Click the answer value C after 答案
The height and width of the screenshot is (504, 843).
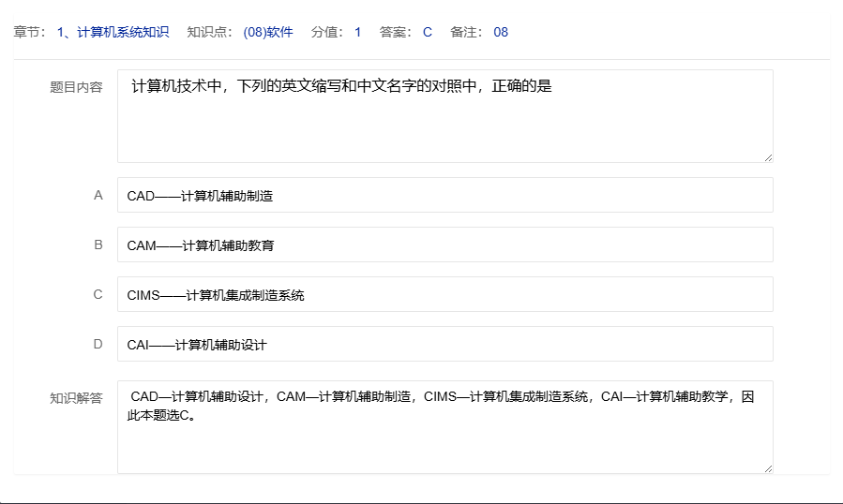pyautogui.click(x=428, y=33)
